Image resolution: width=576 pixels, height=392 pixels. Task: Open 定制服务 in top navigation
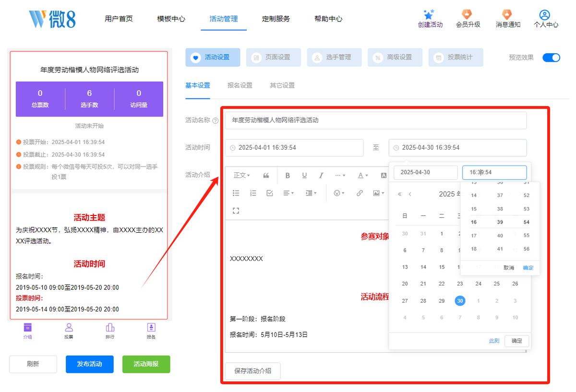tap(276, 19)
